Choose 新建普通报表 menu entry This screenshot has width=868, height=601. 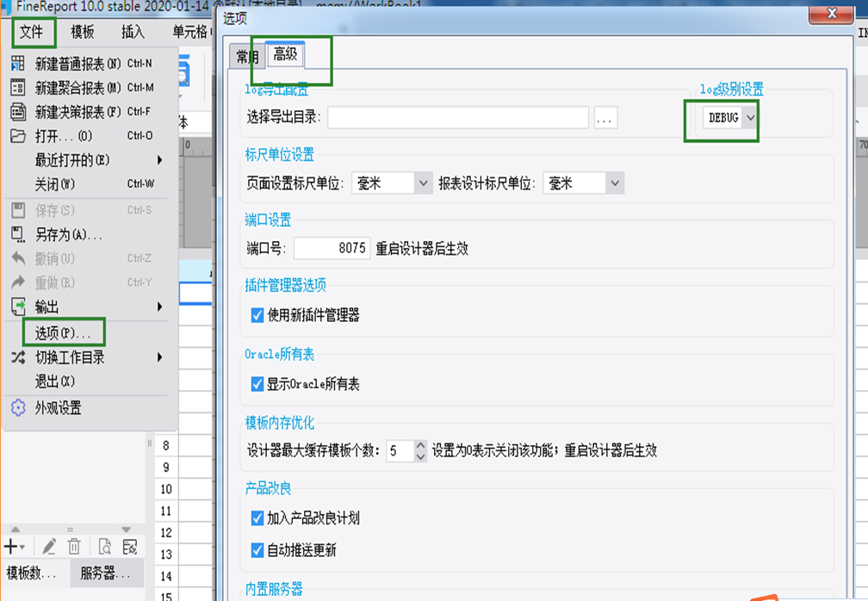(90, 64)
